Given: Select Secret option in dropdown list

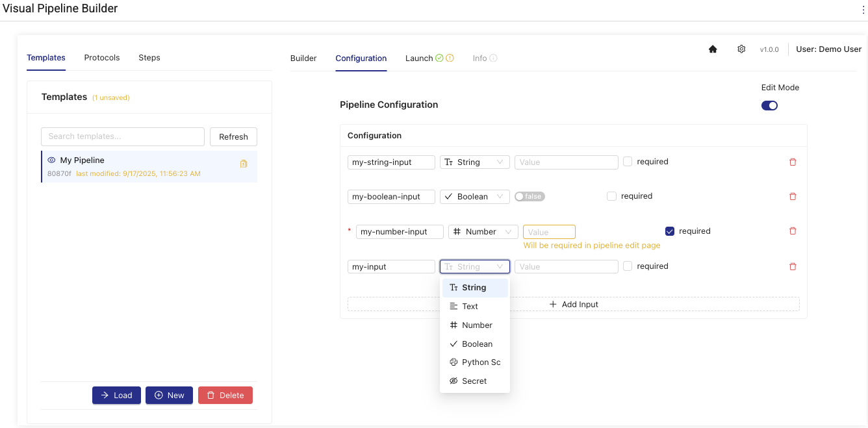Looking at the screenshot, I should click(x=475, y=381).
